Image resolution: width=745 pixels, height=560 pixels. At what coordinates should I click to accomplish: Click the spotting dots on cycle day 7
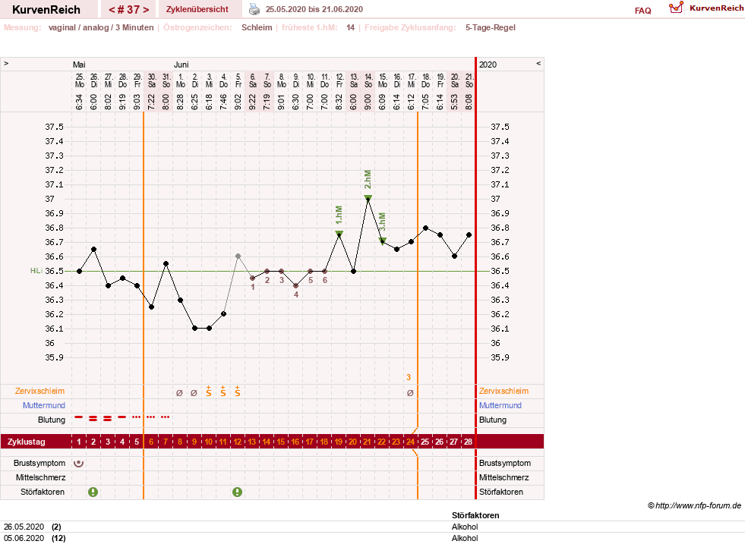point(166,417)
